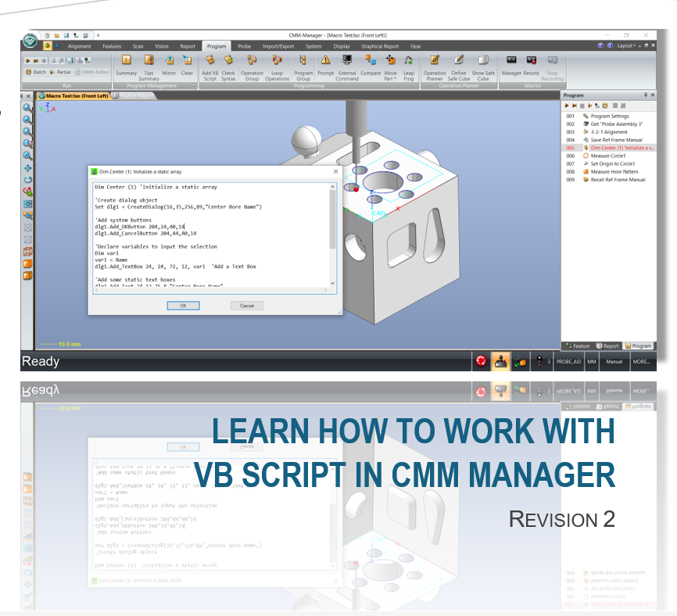This screenshot has width=677, height=616.
Task: Switch to Report tab at panel bottom
Action: click(607, 346)
